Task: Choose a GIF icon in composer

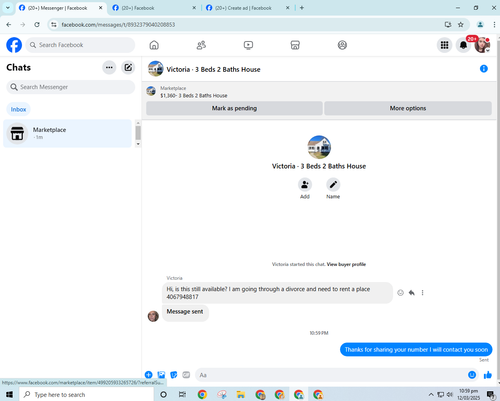Action: 186,375
